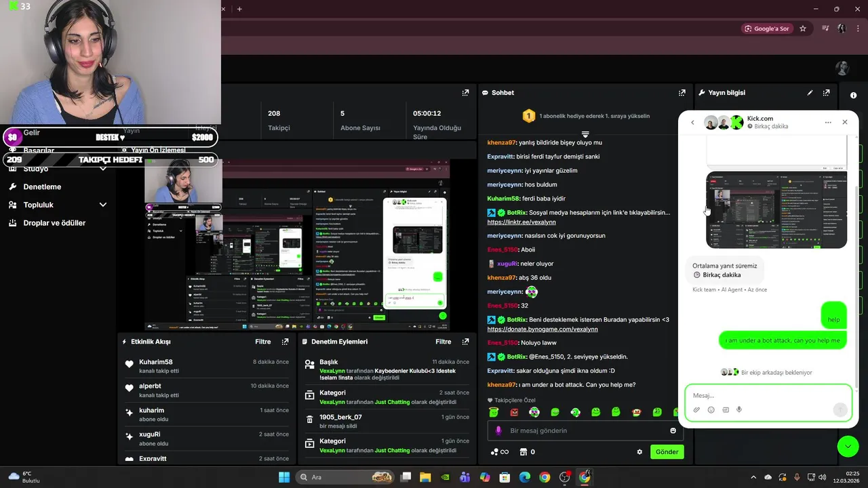Open channel points infinity indicator
This screenshot has height=488, width=868.
(x=499, y=452)
